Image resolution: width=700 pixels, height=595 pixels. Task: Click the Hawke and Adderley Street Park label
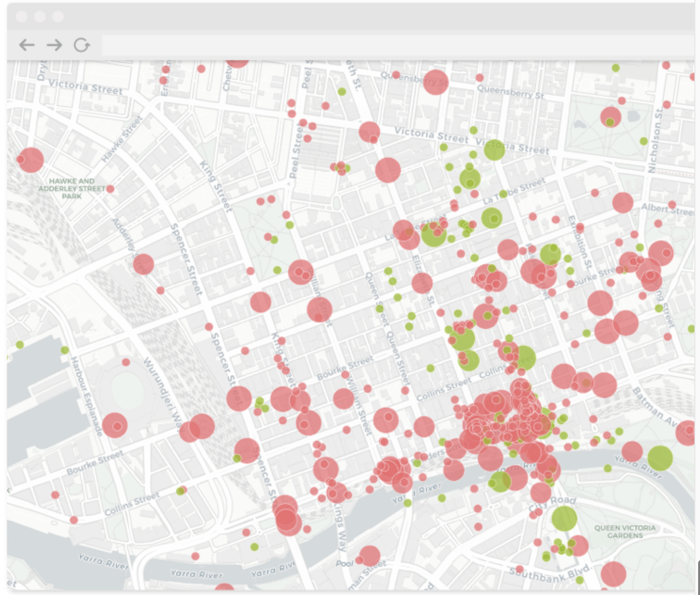[72, 188]
